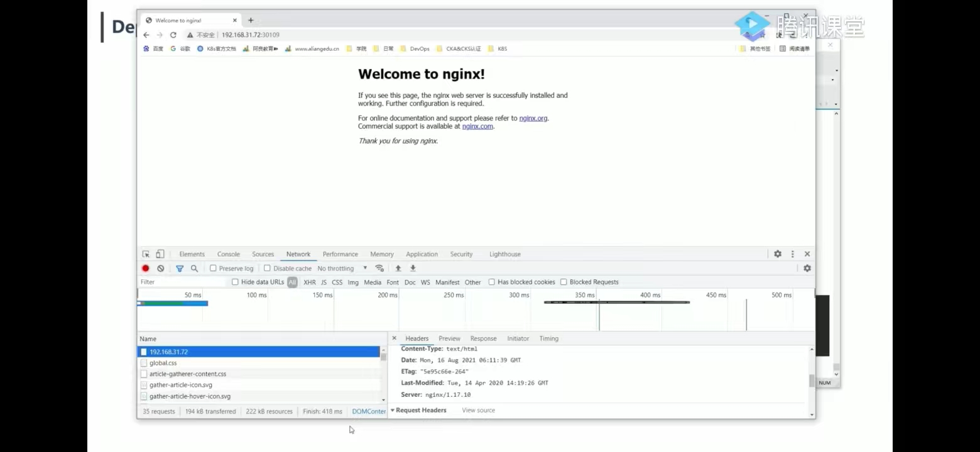The height and width of the screenshot is (452, 980).
Task: Open the No throttling dropdown
Action: 342,269
